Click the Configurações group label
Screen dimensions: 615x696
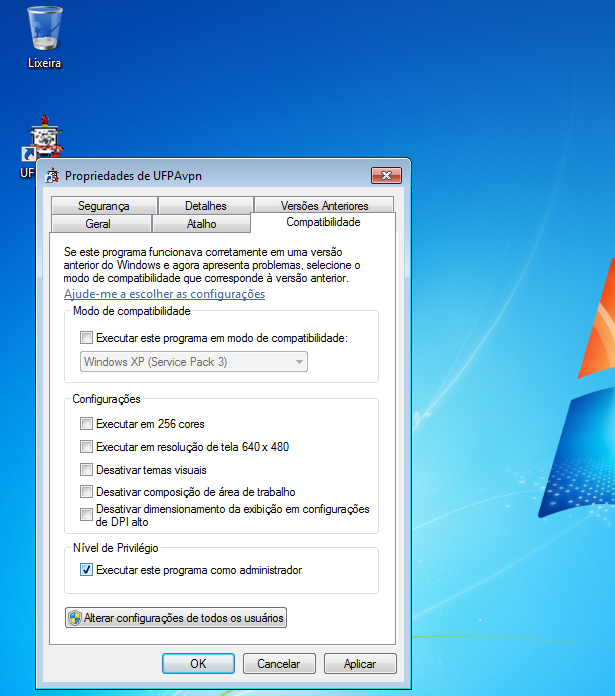point(106,399)
